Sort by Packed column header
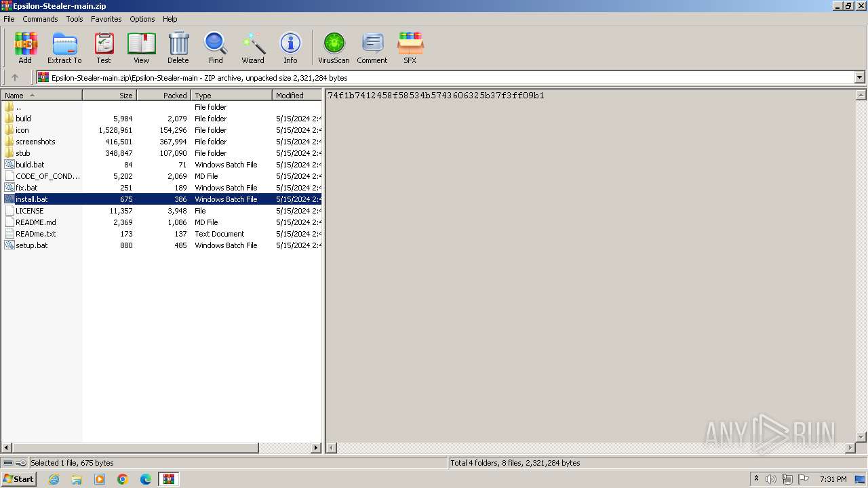868x488 pixels. click(164, 96)
